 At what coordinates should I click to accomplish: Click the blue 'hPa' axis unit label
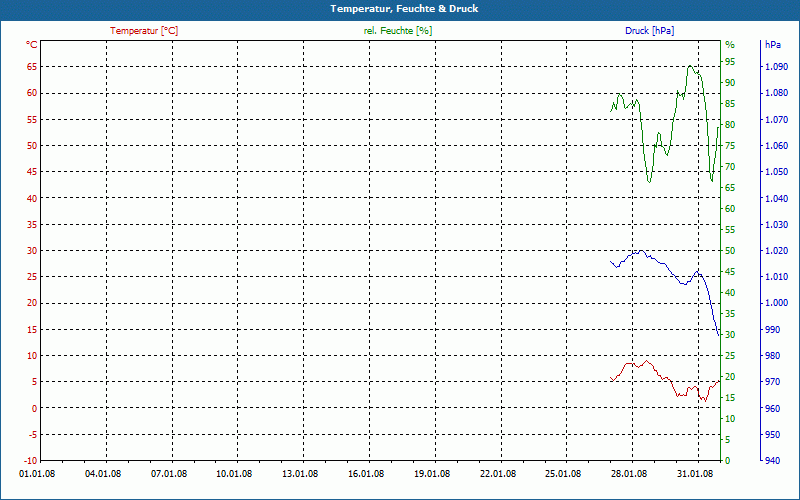(773, 45)
